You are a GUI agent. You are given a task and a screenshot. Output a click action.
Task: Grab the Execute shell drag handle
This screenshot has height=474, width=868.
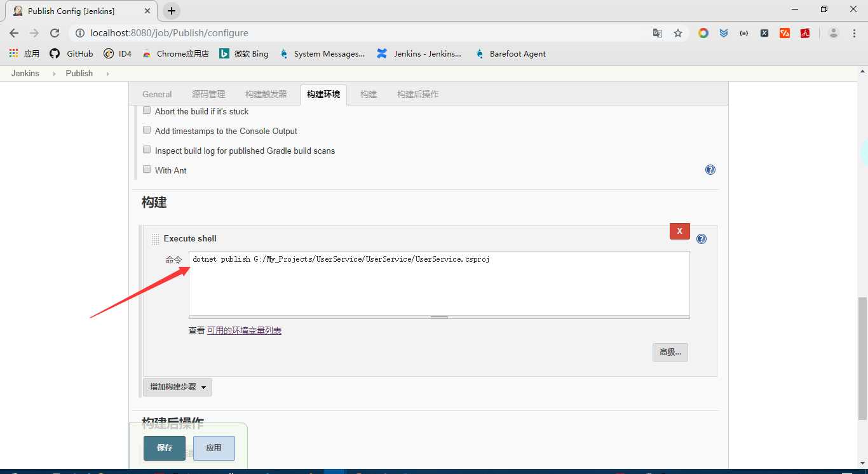[156, 239]
